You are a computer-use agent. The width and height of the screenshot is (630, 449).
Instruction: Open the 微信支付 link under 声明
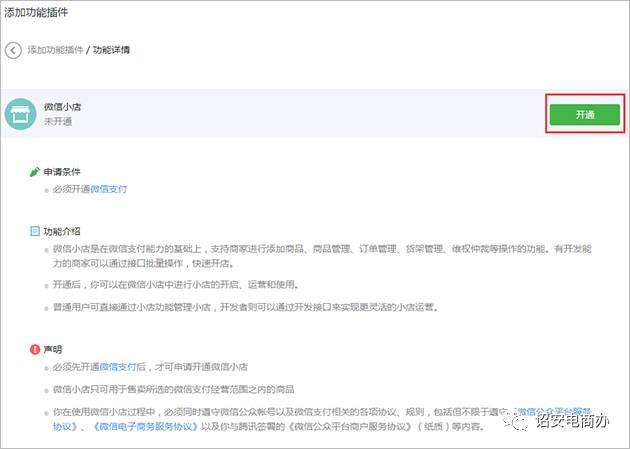click(x=118, y=367)
